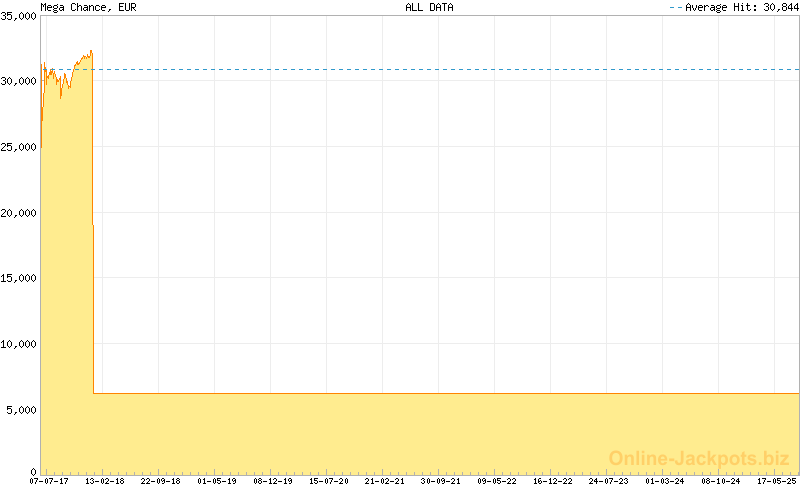Select the 15-07-20 date label
The image size is (800, 490).
coord(329,481)
